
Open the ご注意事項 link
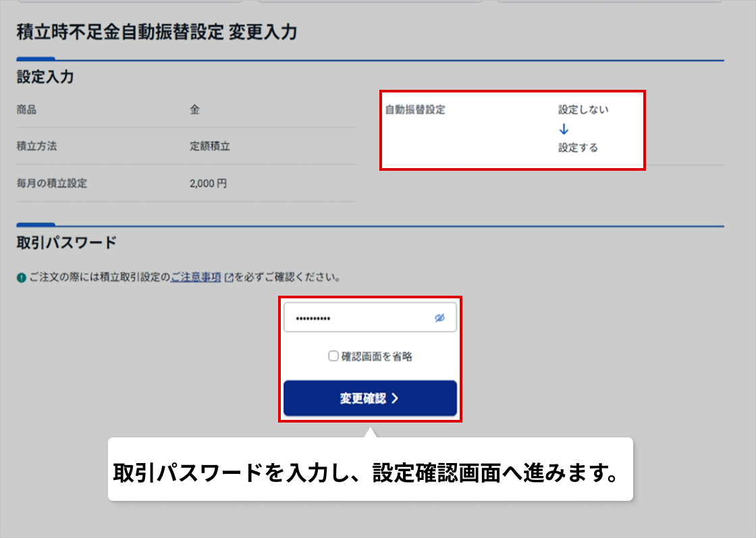coord(196,277)
